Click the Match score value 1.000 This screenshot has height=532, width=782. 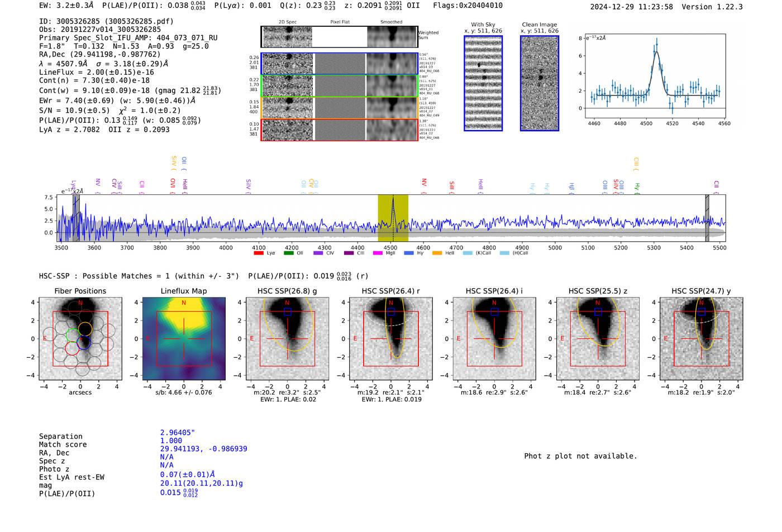[x=171, y=440]
